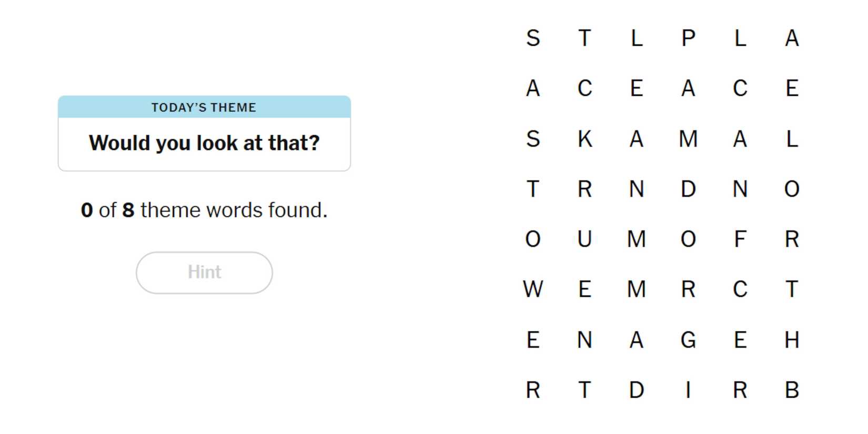Screen dimensions: 868x434
Task: Click the letter A in the top-right corner
Action: [792, 38]
